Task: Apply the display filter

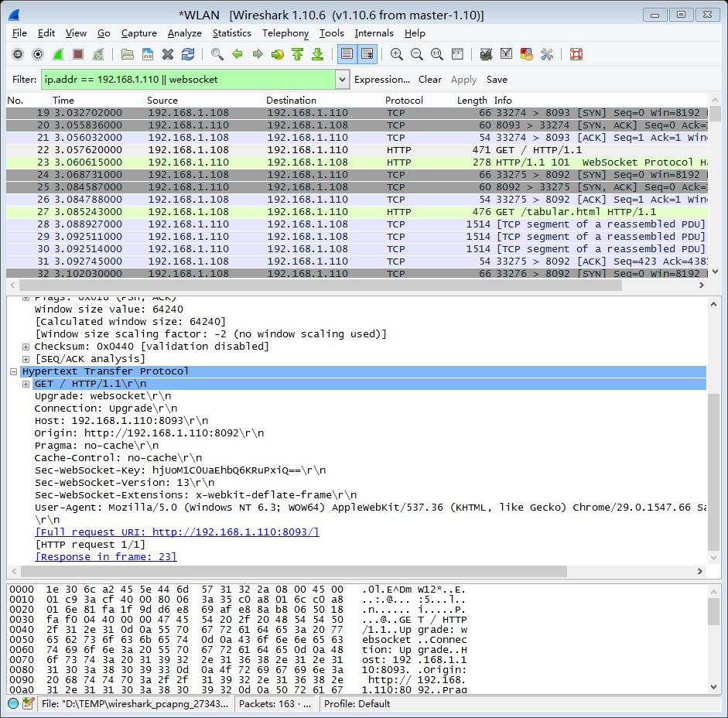Action: 463,80
